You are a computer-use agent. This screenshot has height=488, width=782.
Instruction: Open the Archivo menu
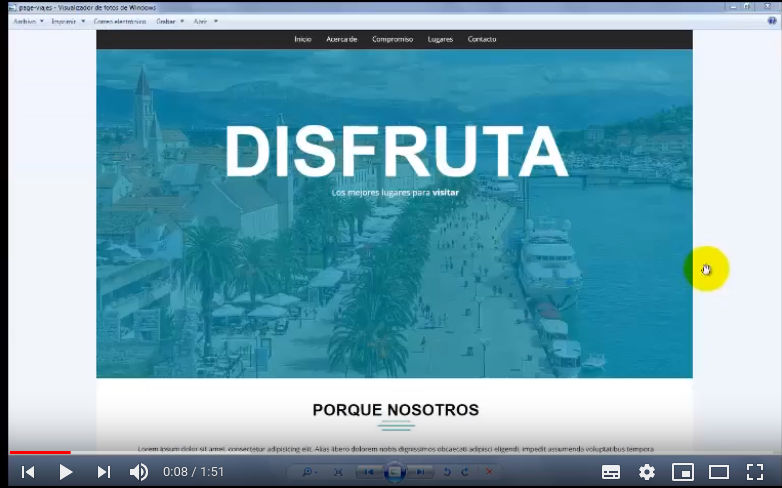28,21
